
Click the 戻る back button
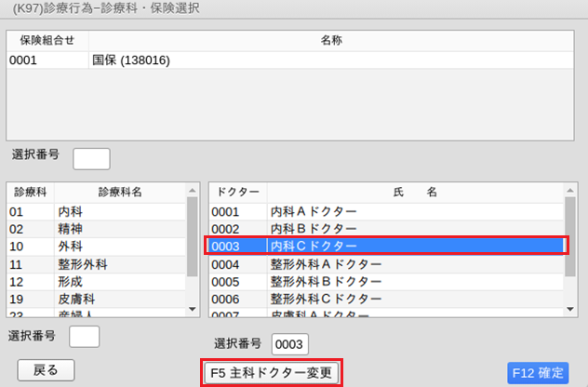coord(46,369)
